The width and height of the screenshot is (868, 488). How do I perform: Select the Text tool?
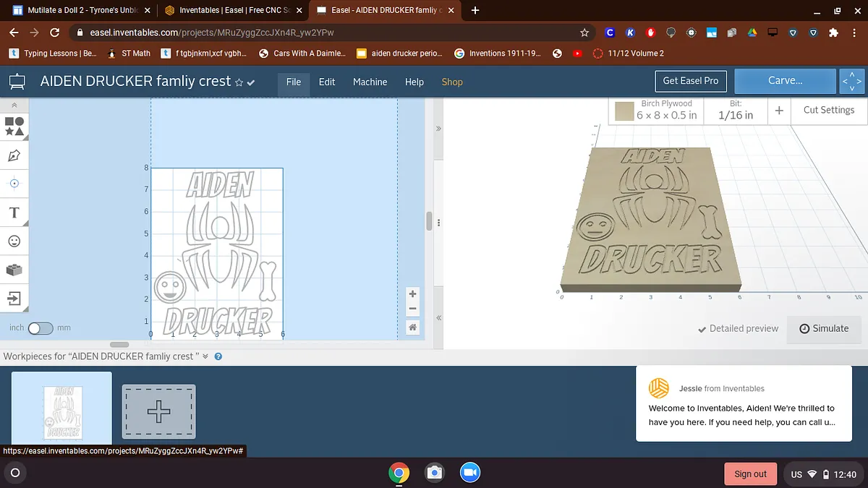coord(14,213)
